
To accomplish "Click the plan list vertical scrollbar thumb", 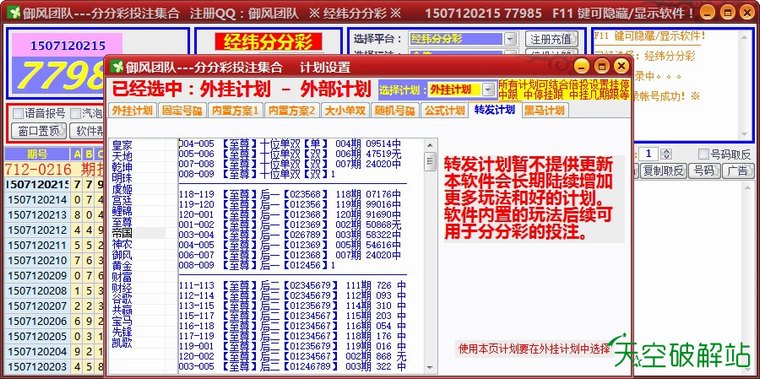I will pyautogui.click(x=429, y=162).
